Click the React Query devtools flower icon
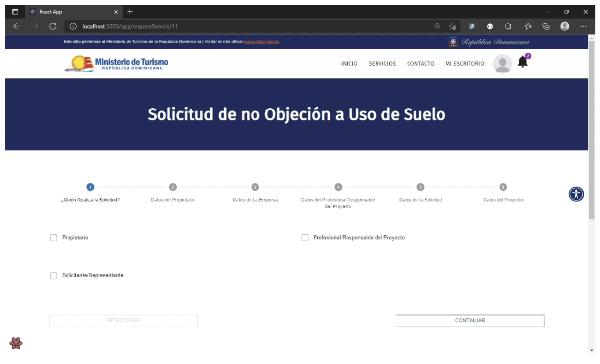 tap(16, 343)
